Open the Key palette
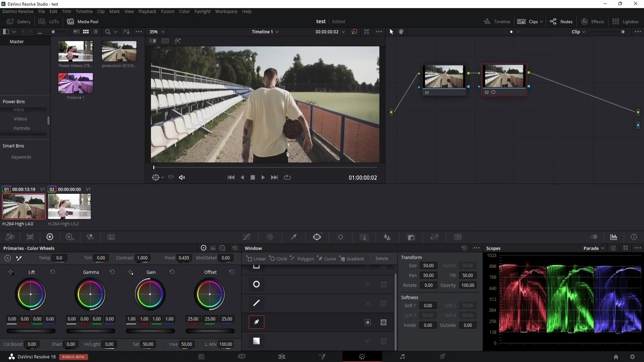 [x=411, y=237]
